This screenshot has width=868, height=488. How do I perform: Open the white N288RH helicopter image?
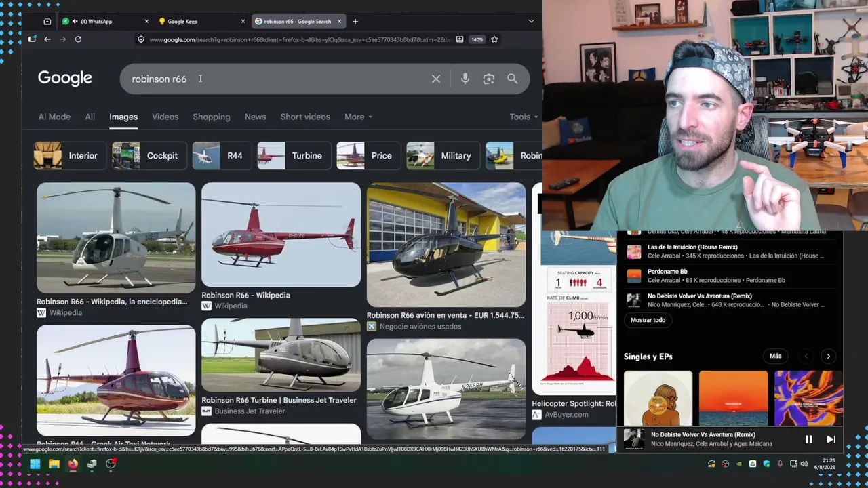tap(446, 389)
